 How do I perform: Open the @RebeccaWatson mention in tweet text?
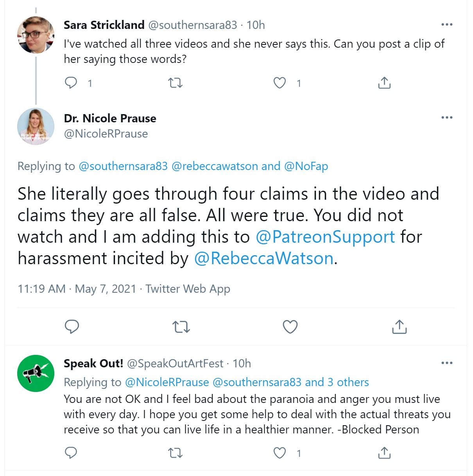tap(264, 258)
